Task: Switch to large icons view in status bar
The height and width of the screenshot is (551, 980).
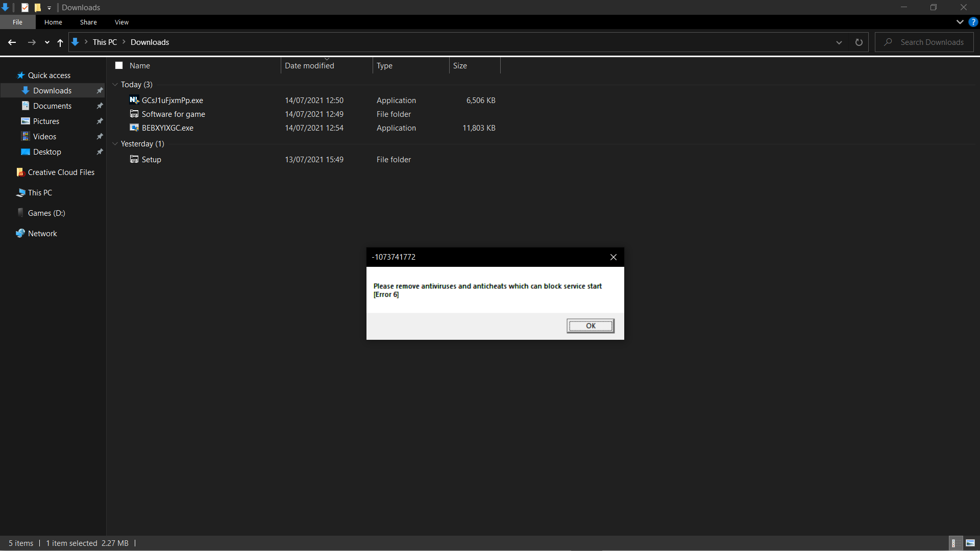Action: tap(970, 543)
